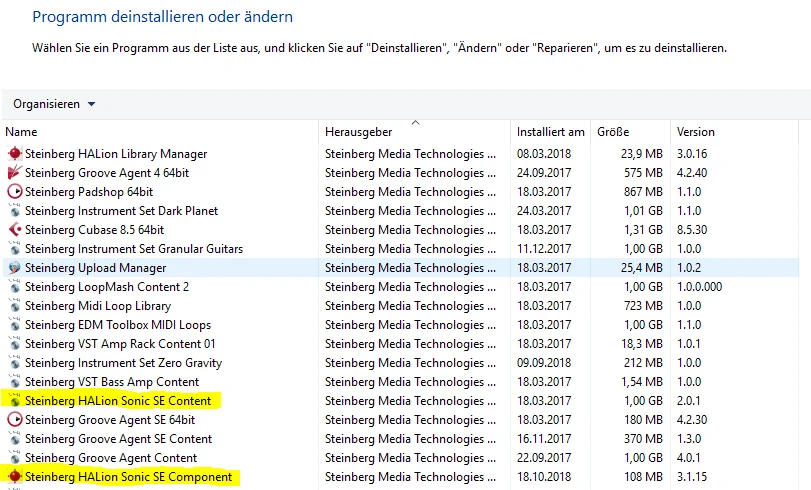Image resolution: width=811 pixels, height=490 pixels.
Task: Click publisher cell in Cubase 8.5 row
Action: point(410,230)
